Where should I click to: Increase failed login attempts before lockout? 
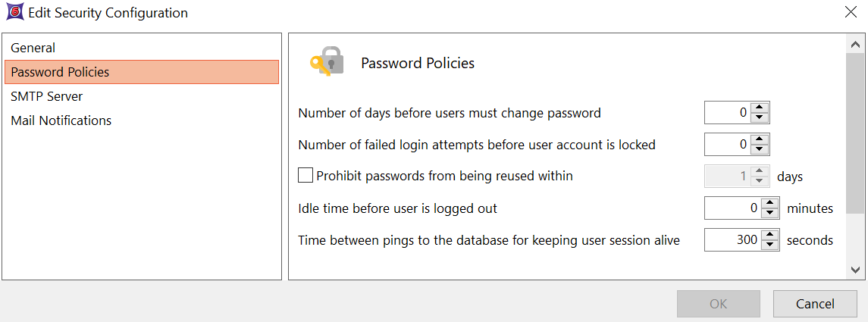click(x=760, y=139)
